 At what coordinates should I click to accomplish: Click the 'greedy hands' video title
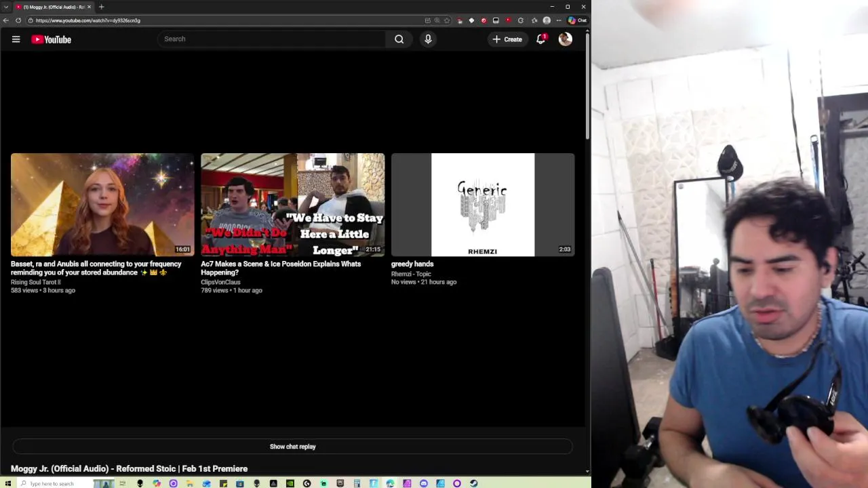click(x=412, y=264)
